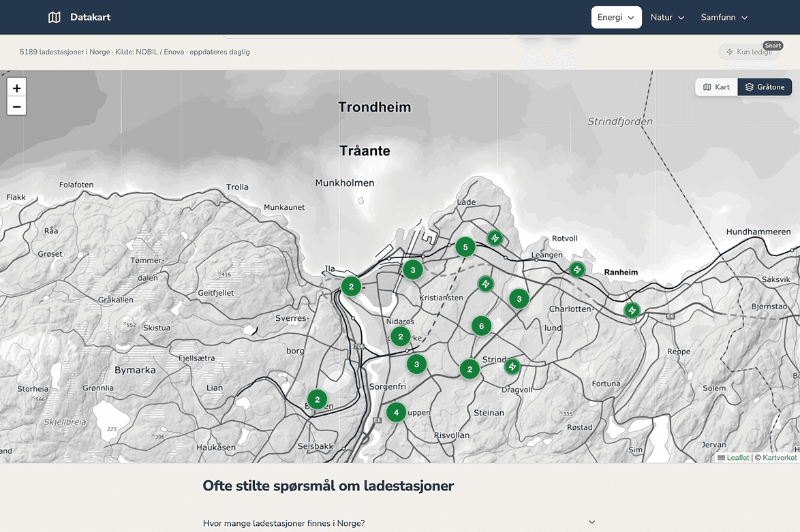Zoom in on the map
This screenshot has height=532, width=800.
point(17,88)
